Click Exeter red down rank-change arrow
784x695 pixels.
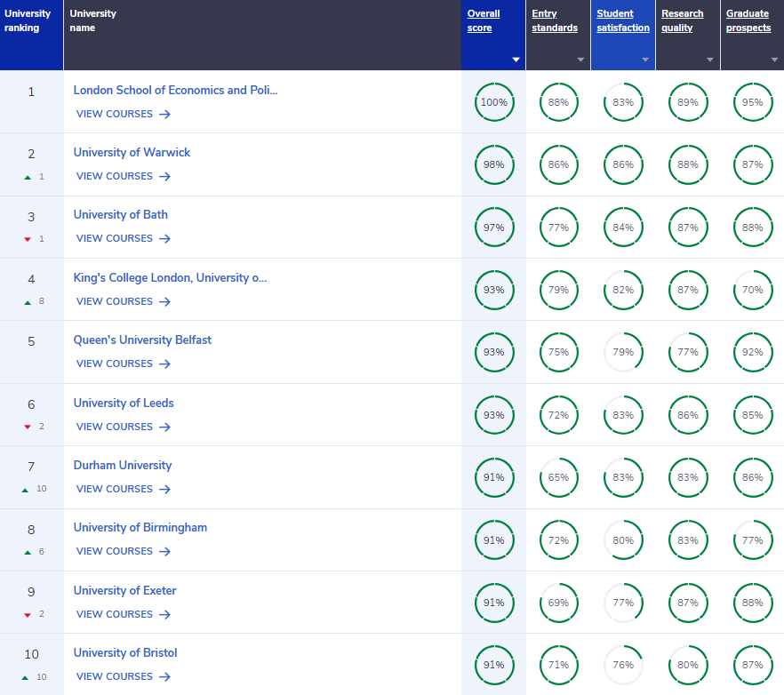28,615
